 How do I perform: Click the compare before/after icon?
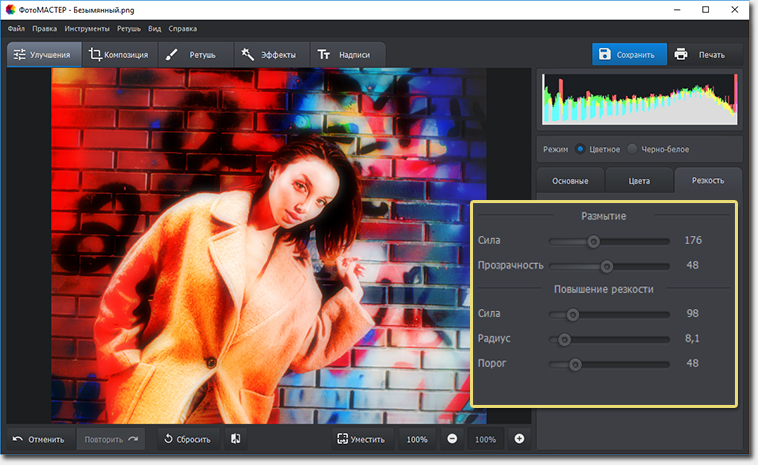[233, 439]
